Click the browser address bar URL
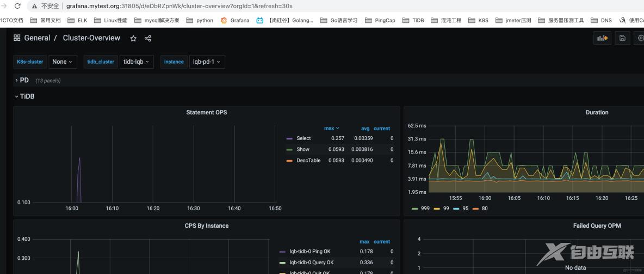The width and height of the screenshot is (644, 274). click(x=179, y=6)
